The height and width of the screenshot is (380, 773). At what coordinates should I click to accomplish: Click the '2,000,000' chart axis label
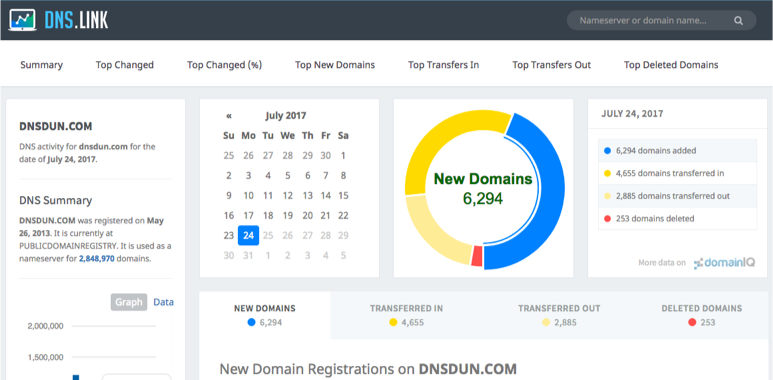tap(45, 326)
